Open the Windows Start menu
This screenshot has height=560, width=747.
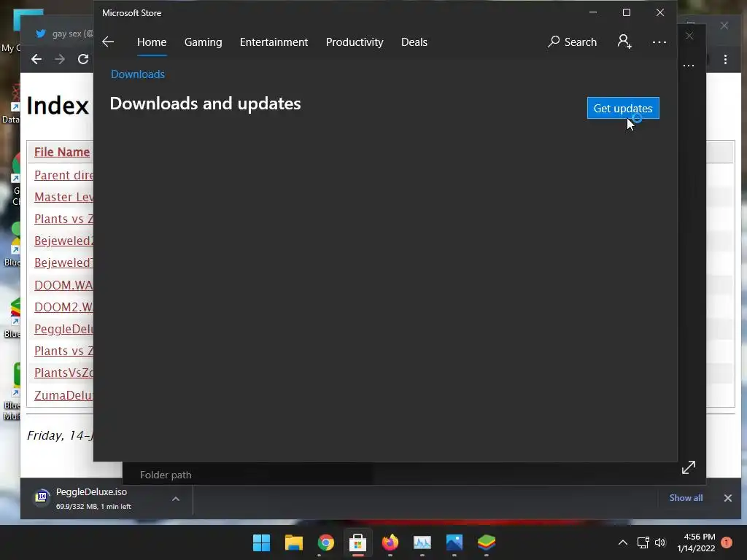[x=261, y=542]
